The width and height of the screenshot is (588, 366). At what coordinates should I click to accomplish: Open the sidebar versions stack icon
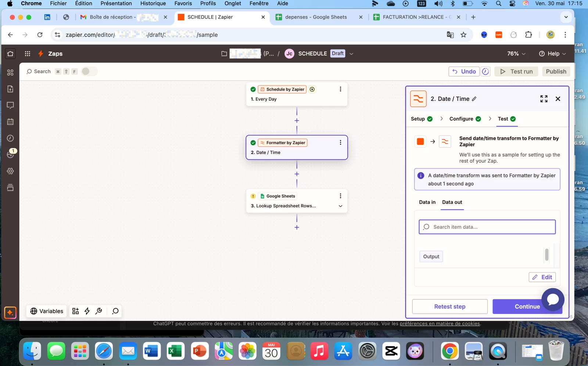click(10, 188)
